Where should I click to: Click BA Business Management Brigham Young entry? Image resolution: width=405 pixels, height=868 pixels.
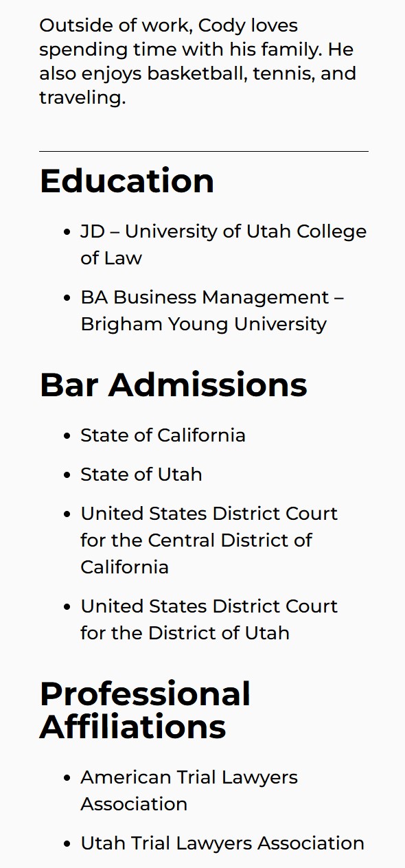(212, 310)
